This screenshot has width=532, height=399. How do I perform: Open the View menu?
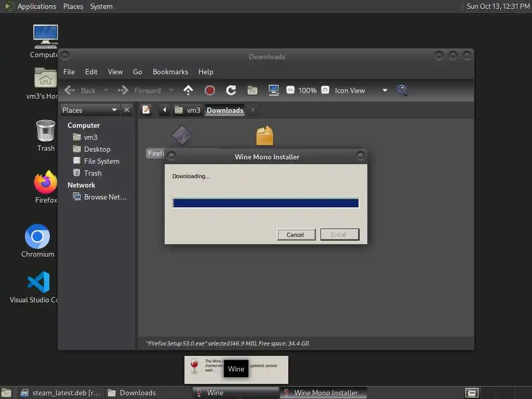click(115, 72)
